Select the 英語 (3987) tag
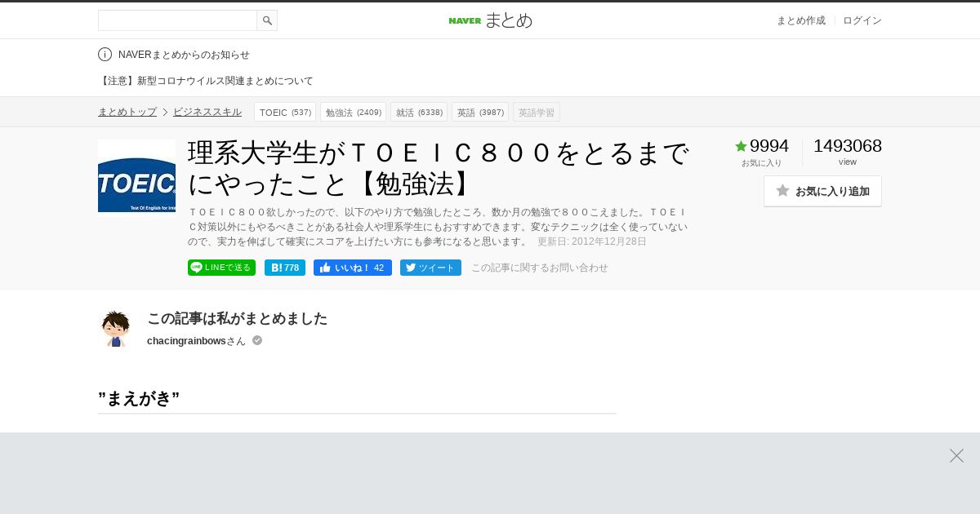Viewport: 980px width, 514px height. pyautogui.click(x=480, y=113)
